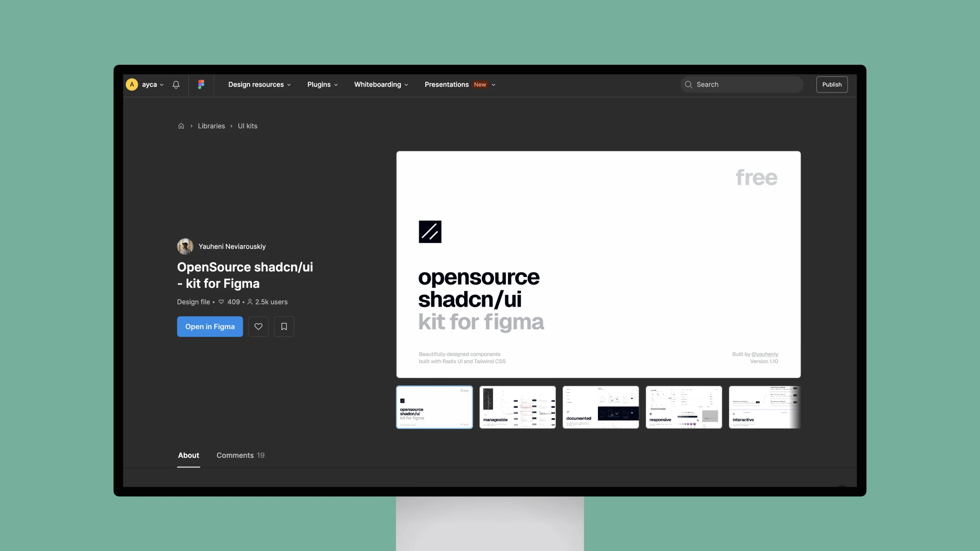Click the Libraries breadcrumb link
980x551 pixels.
211,126
